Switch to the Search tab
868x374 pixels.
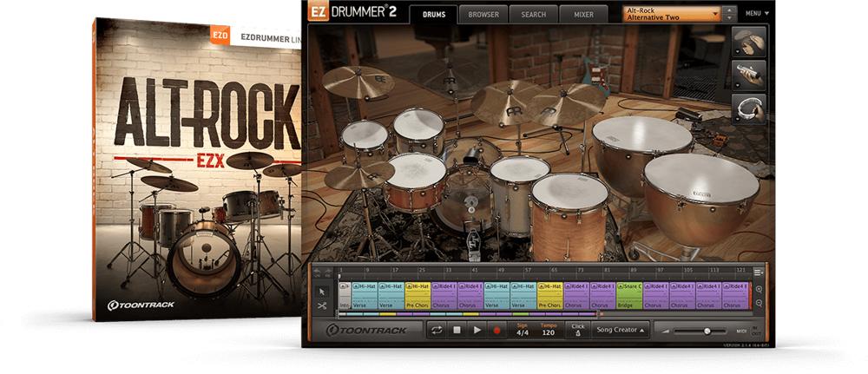click(x=533, y=15)
